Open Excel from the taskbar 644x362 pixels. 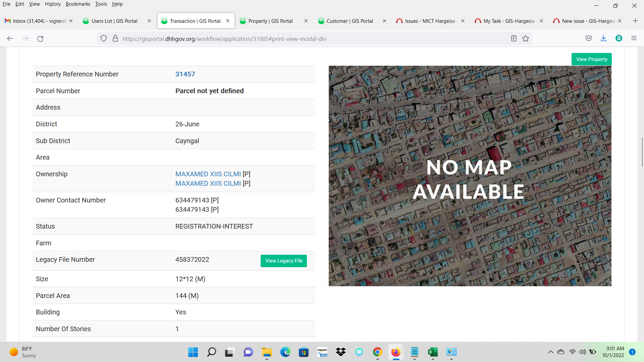[433, 352]
